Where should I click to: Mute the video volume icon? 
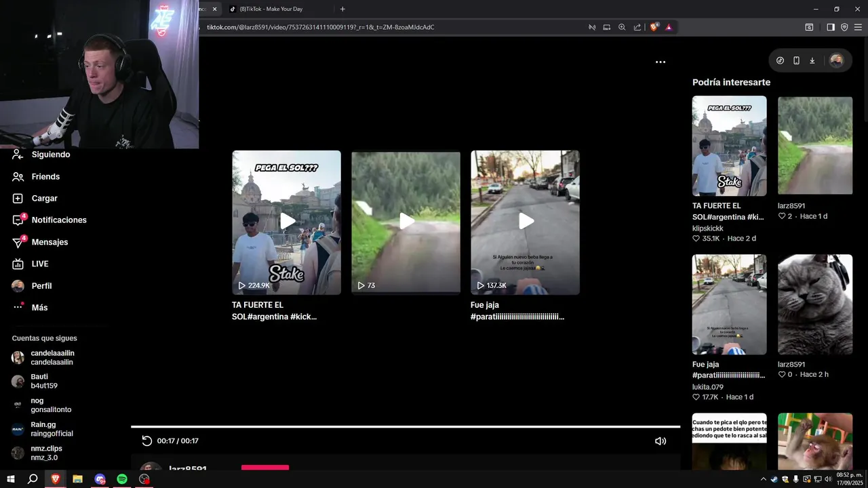pyautogui.click(x=660, y=441)
